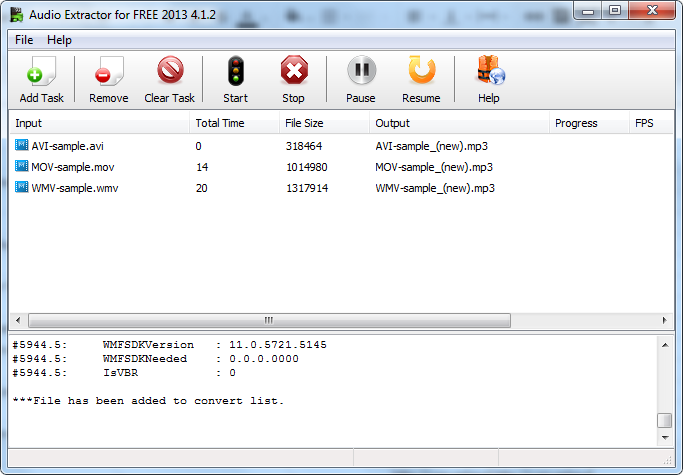Open the Help menu in menu bar

pos(59,40)
